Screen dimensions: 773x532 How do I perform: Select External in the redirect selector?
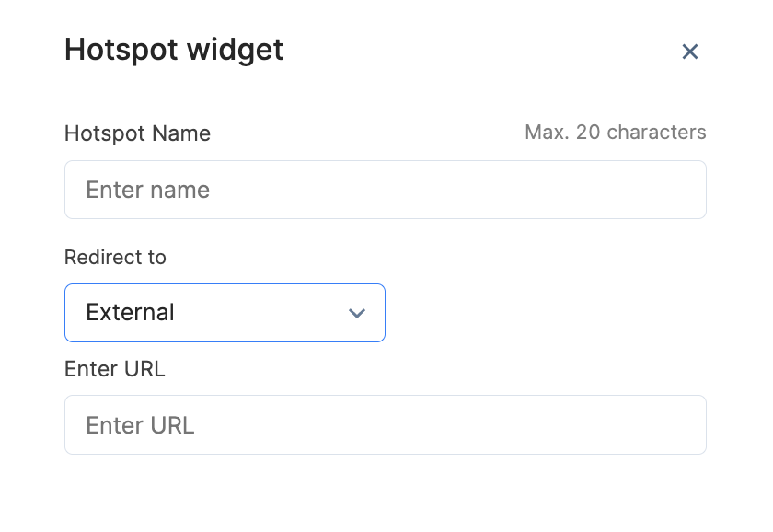coord(129,313)
